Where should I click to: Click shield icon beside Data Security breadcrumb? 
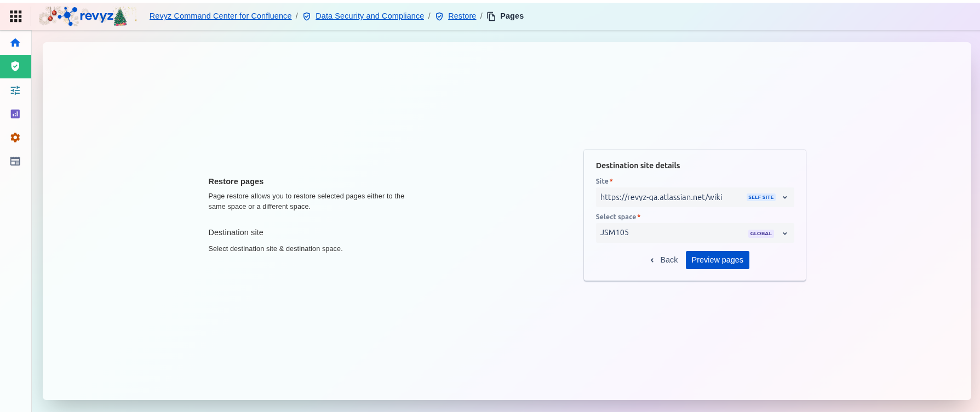[x=307, y=16]
